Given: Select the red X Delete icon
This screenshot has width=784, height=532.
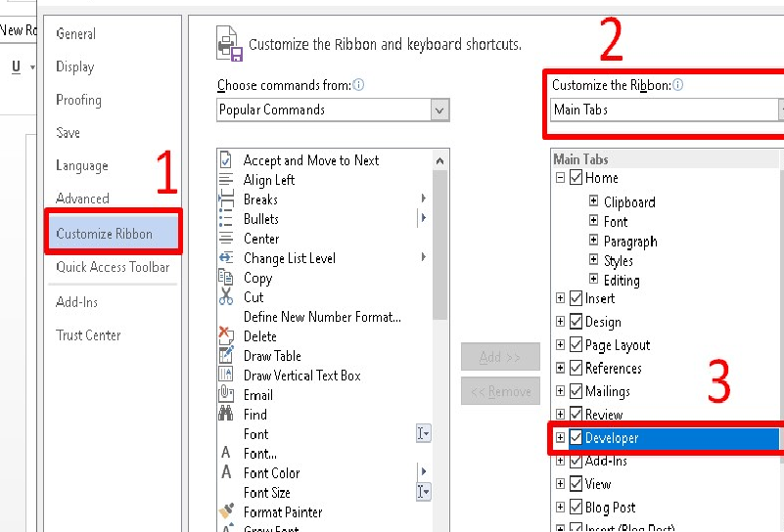Looking at the screenshot, I should (226, 335).
